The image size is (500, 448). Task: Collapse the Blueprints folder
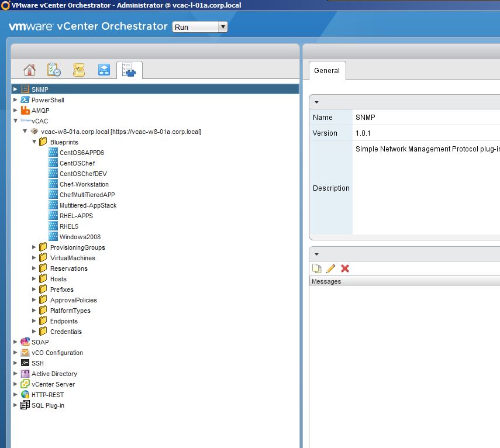pos(34,142)
